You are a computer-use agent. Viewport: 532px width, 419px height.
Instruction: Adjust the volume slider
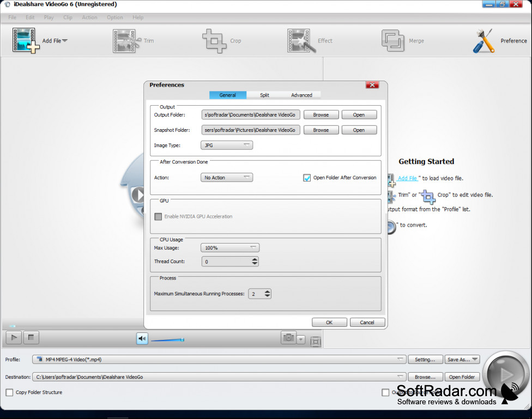(167, 339)
